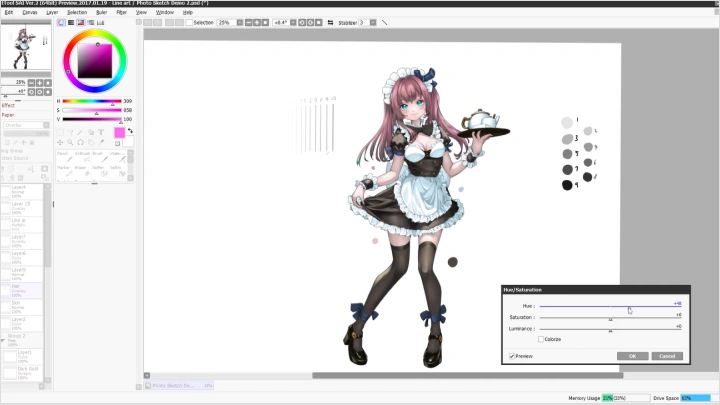The image size is (720, 405).
Task: Select the magic wand tool
Action: point(80,132)
